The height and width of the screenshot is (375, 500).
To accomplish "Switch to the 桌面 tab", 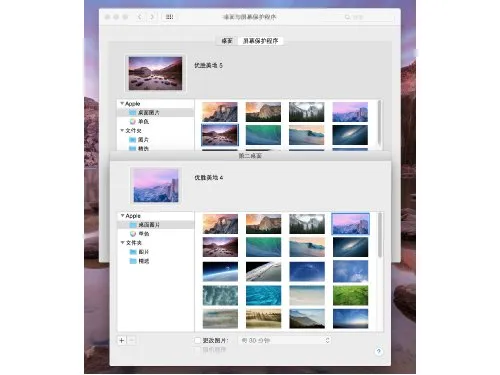I will [227, 41].
